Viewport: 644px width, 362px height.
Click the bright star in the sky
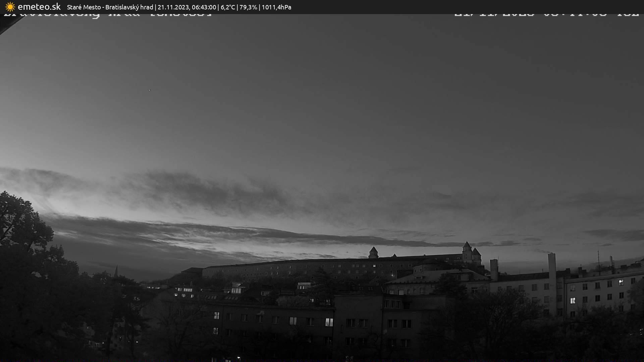(x=149, y=90)
